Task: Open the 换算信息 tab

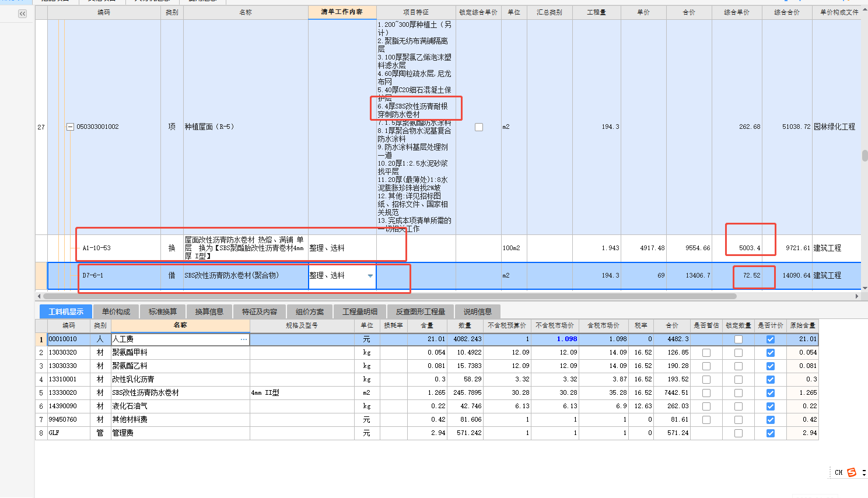Action: (x=209, y=312)
